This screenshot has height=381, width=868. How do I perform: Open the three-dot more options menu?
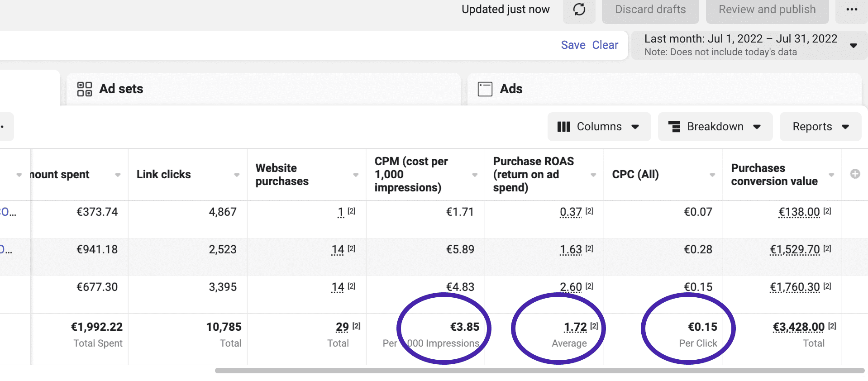click(851, 10)
